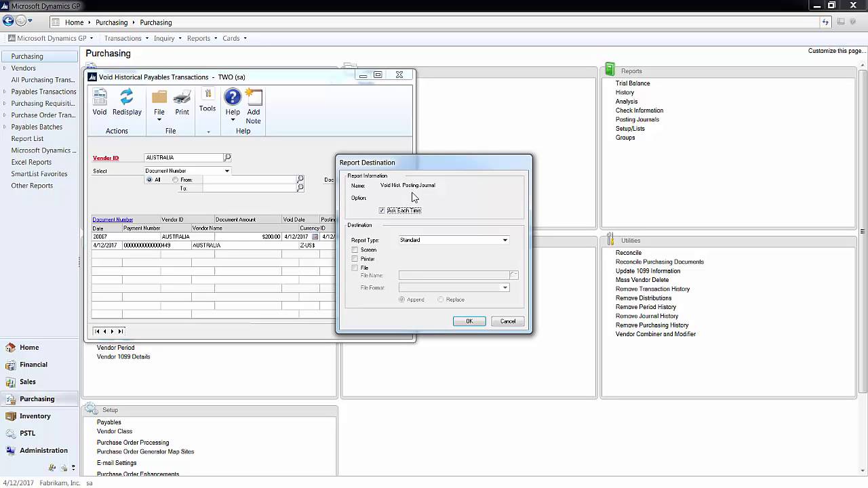Screen dimensions: 868x488
Task: Click OK in Report Destination dialog
Action: pos(469,321)
